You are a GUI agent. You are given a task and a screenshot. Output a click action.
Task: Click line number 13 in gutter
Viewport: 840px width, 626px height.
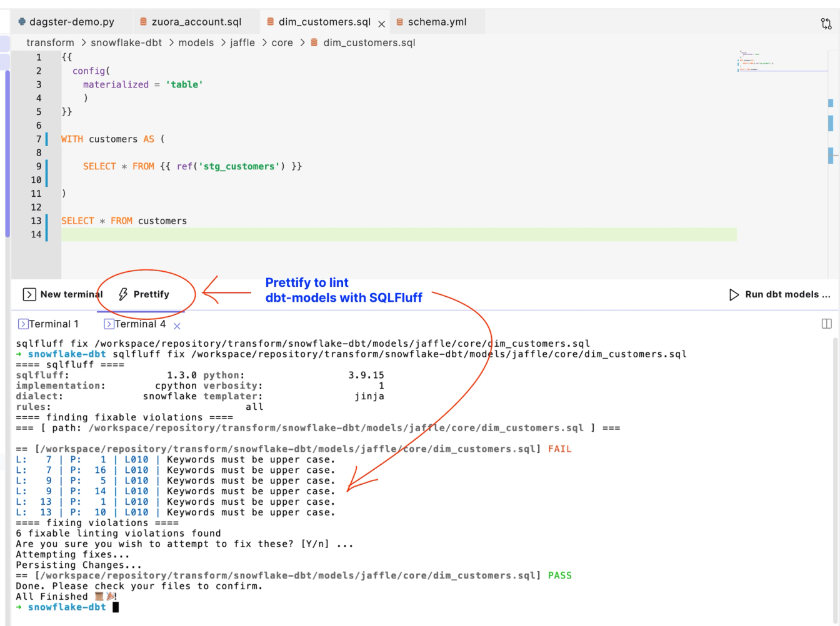36,221
